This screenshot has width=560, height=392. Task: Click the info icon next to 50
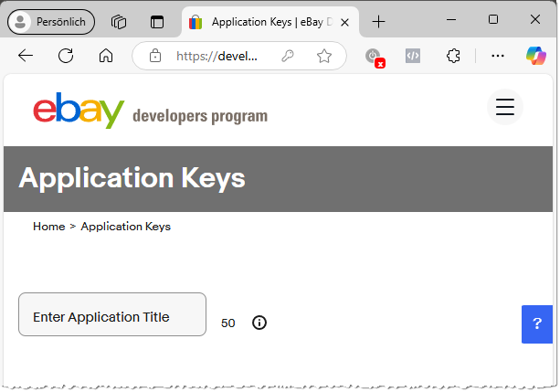pos(259,323)
